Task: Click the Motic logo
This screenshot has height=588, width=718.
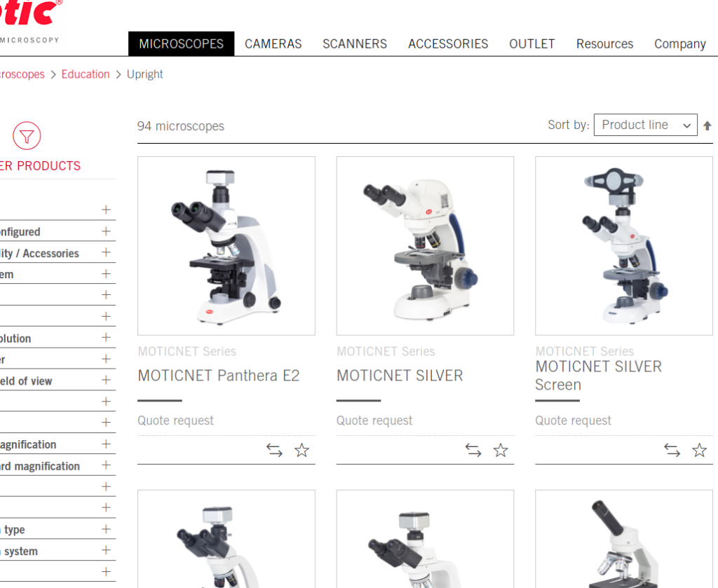Action: coord(29,20)
